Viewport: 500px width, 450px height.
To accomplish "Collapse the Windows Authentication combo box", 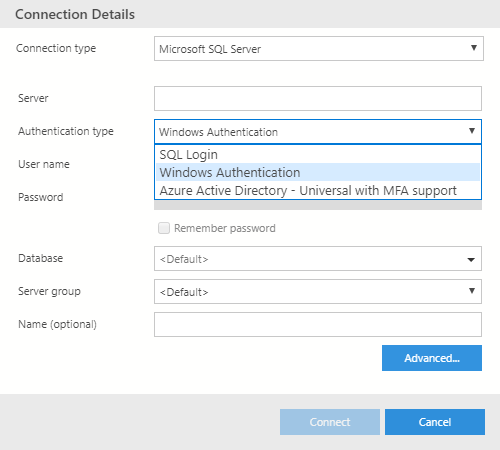I will click(x=318, y=132).
